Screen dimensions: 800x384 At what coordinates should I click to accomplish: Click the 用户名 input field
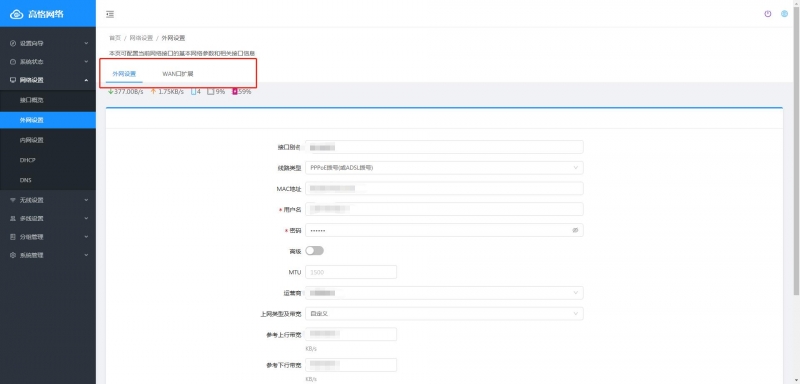click(444, 210)
